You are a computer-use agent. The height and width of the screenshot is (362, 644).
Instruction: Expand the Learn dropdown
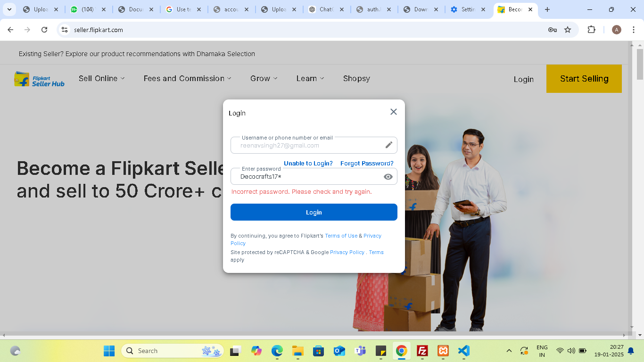click(310, 78)
